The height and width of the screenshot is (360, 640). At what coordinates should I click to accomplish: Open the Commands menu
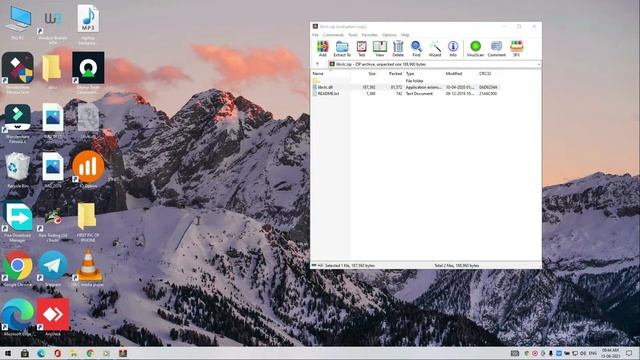pyautogui.click(x=333, y=35)
